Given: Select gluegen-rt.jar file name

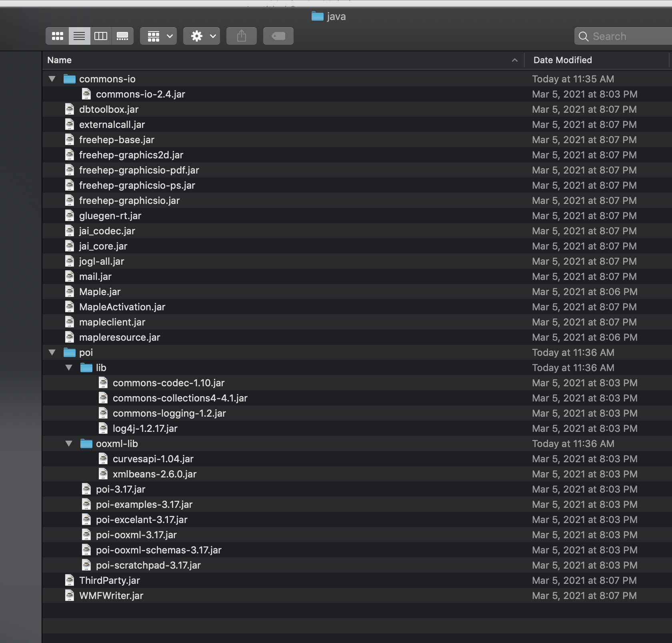Looking at the screenshot, I should point(110,216).
